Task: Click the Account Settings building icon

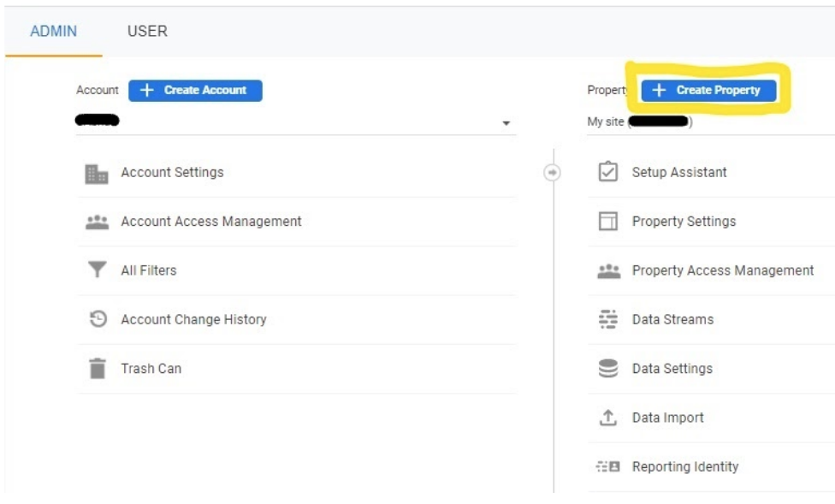Action: point(97,174)
